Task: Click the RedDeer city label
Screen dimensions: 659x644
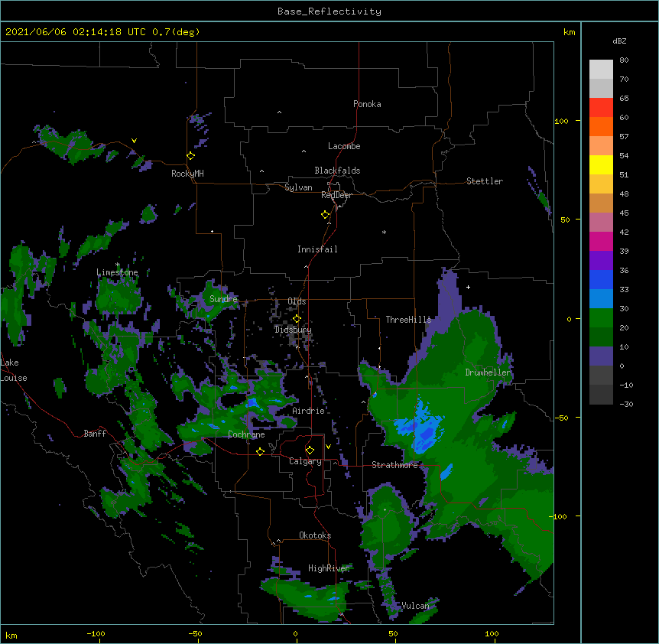Action: 336,195
